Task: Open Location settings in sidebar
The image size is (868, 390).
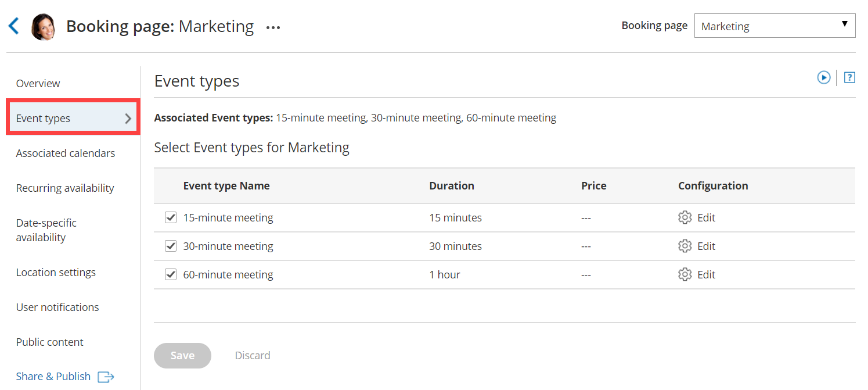Action: pyautogui.click(x=56, y=272)
